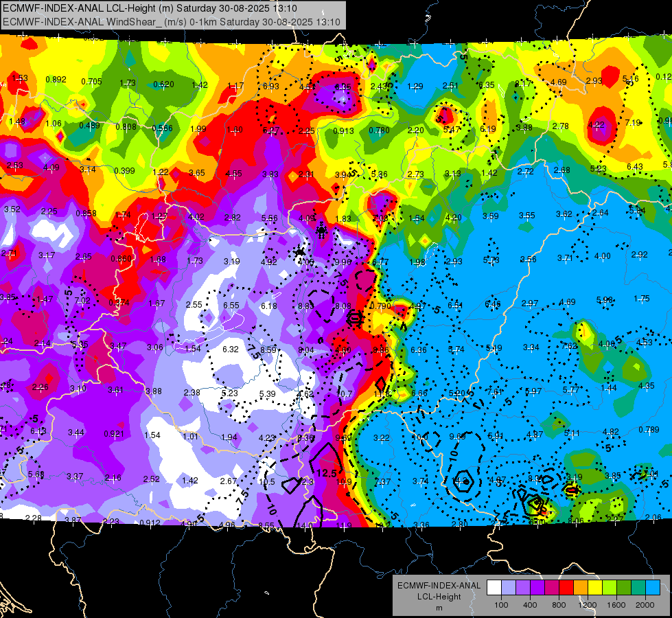Click the 9.96 grid value
Image resolution: width=672 pixels, height=618 pixels.
coord(343,262)
